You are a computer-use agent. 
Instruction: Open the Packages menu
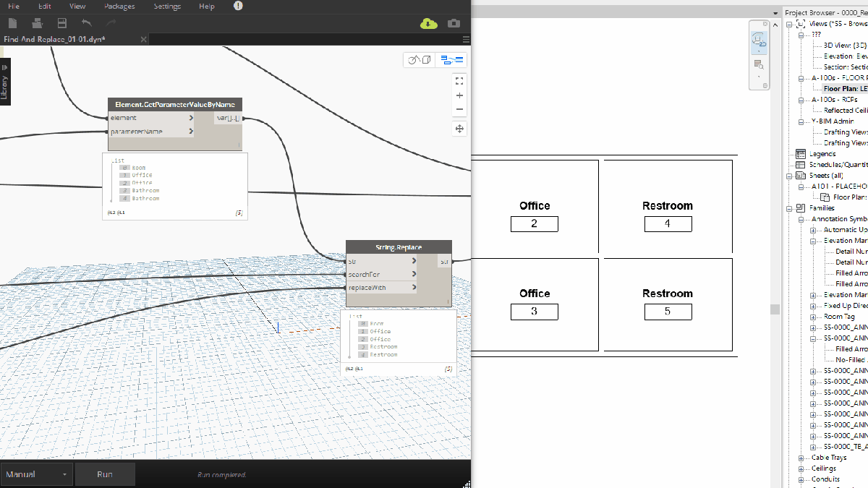(x=118, y=6)
